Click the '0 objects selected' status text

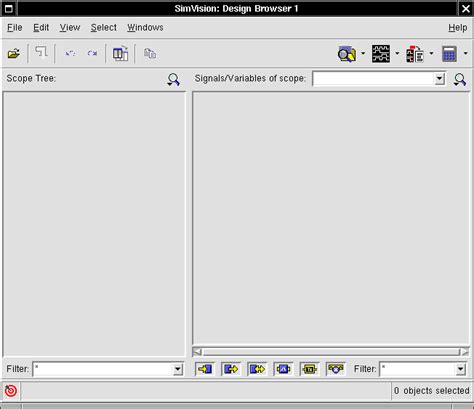pyautogui.click(x=431, y=390)
